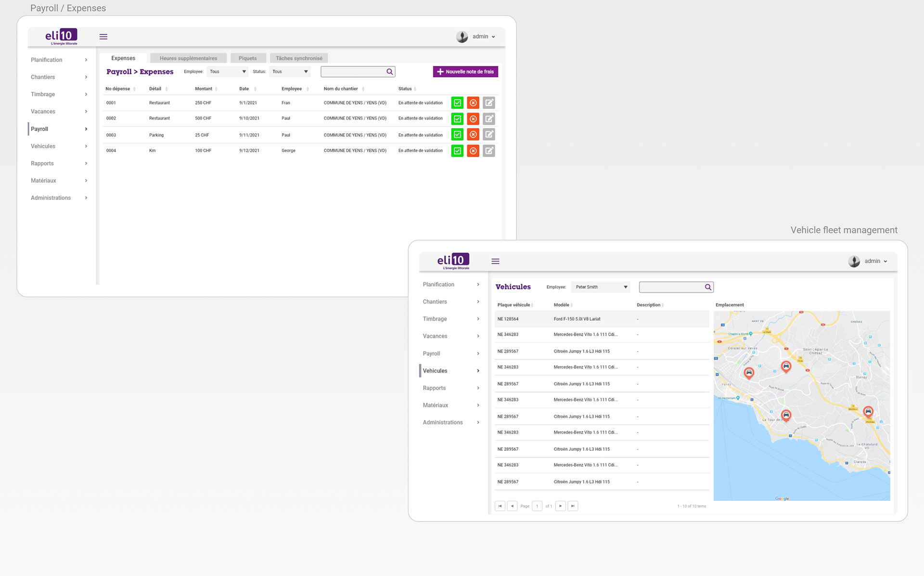Click search field in Vehicules window
This screenshot has height=576, width=924.
coord(671,287)
